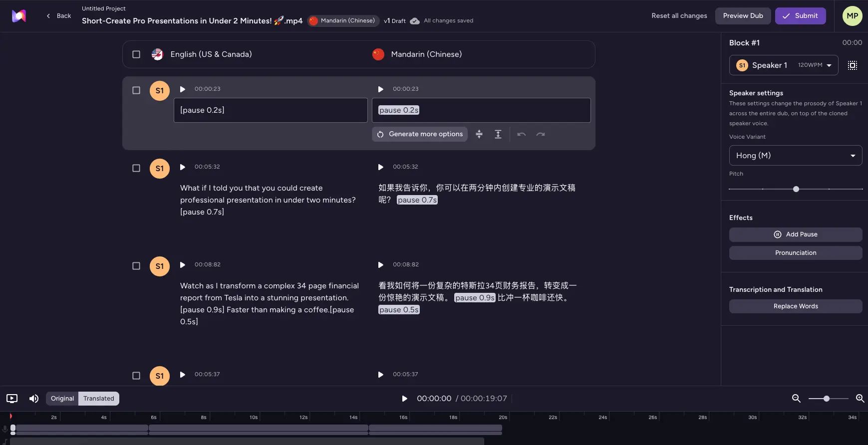The image size is (868, 445).
Task: Click the merge blocks icon
Action: 479,134
